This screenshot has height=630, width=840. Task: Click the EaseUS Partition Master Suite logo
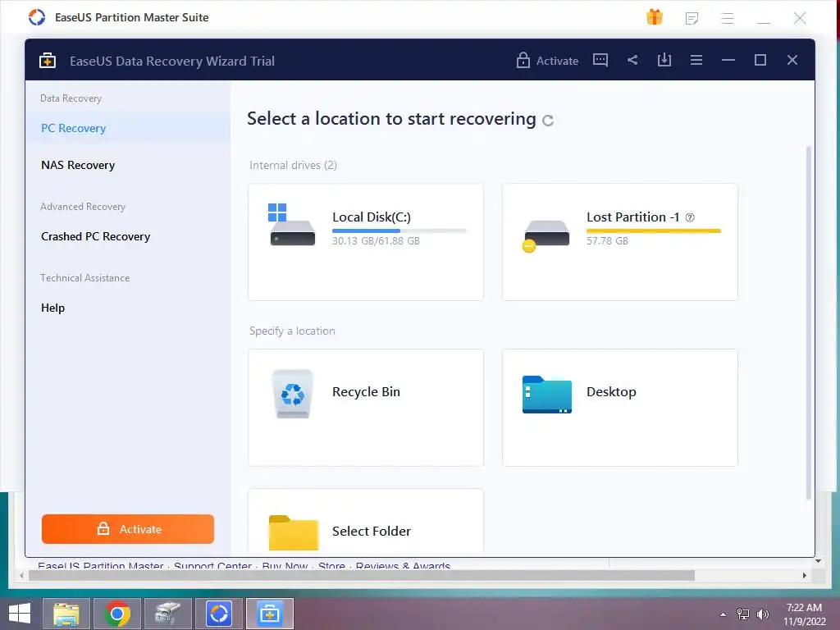click(36, 17)
